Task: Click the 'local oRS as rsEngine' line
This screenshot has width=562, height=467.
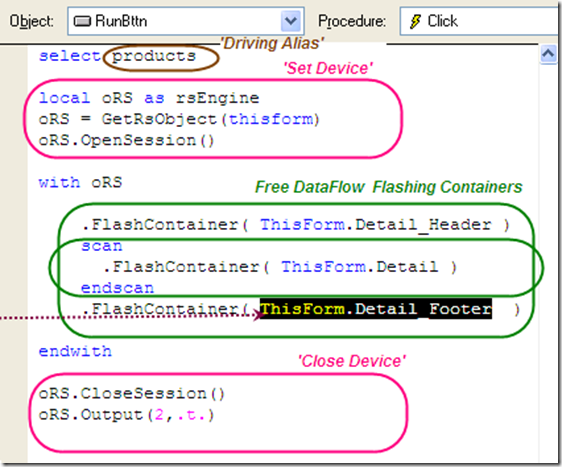Action: pyautogui.click(x=149, y=98)
